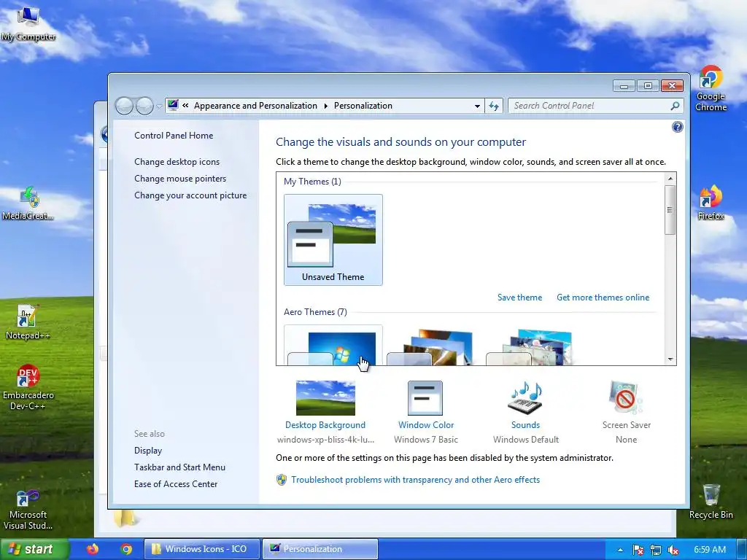Open Microsoft Visual Studio desktop shortcut
The image size is (747, 560).
tap(28, 510)
